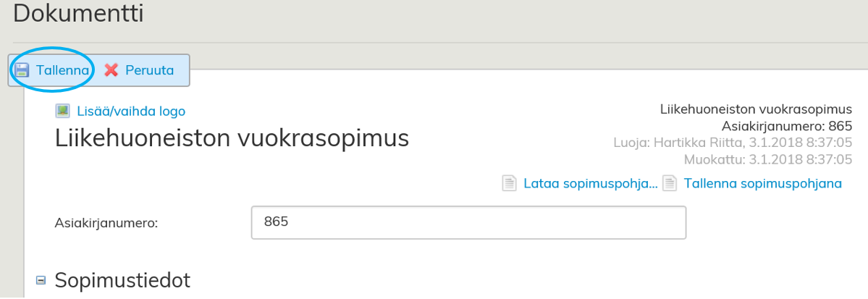
Task: Click the floppy disk Tallenna icon
Action: click(x=22, y=70)
